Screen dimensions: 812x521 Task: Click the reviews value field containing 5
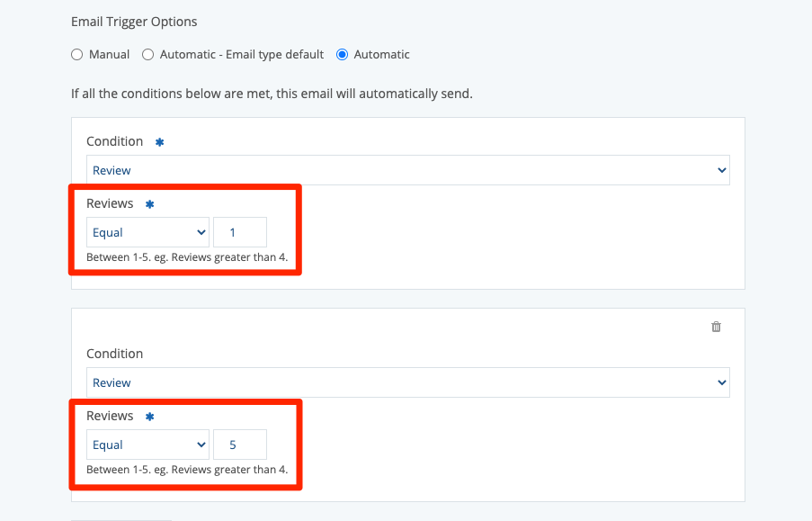[239, 445]
